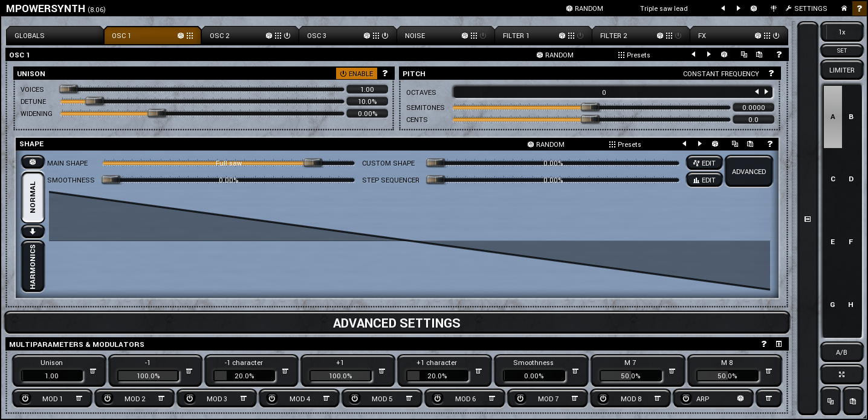Click the SEMITONES slider handle
Image resolution: width=868 pixels, height=420 pixels.
tap(590, 107)
